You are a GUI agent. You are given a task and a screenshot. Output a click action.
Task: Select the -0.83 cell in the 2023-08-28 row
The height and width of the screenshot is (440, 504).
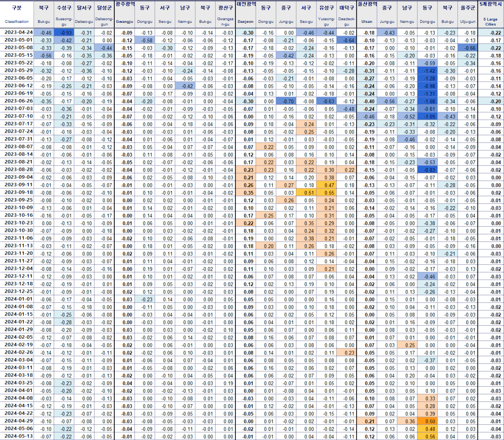427,170
